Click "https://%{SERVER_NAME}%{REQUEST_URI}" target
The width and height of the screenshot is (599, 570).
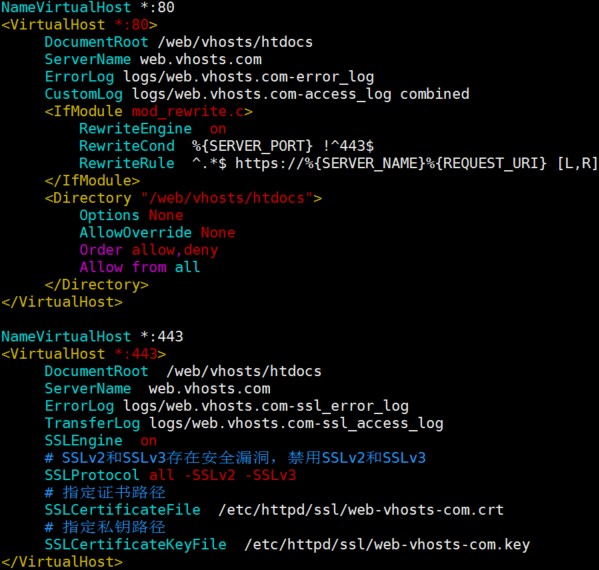[x=391, y=163]
